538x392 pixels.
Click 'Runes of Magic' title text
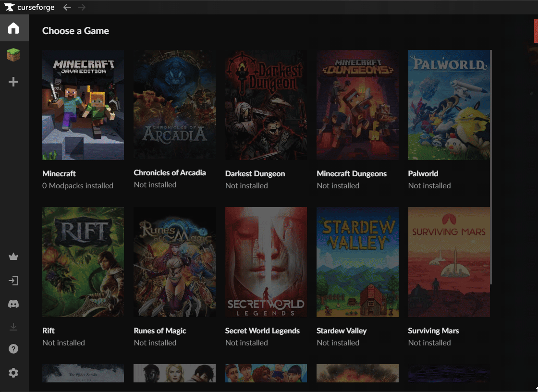point(160,331)
